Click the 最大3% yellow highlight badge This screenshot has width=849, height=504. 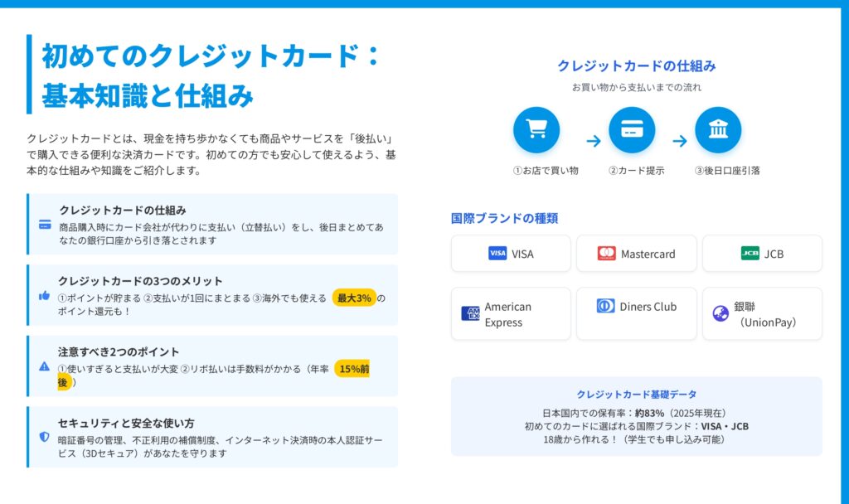(x=354, y=298)
